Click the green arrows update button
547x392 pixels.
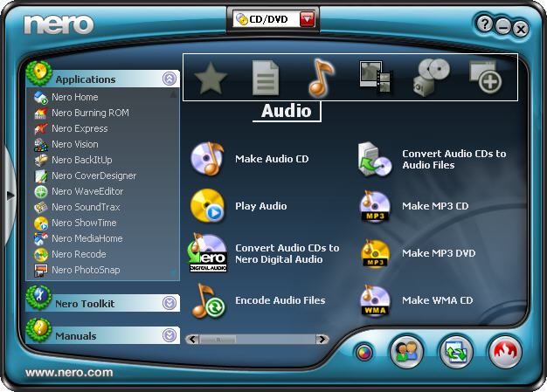tap(456, 352)
